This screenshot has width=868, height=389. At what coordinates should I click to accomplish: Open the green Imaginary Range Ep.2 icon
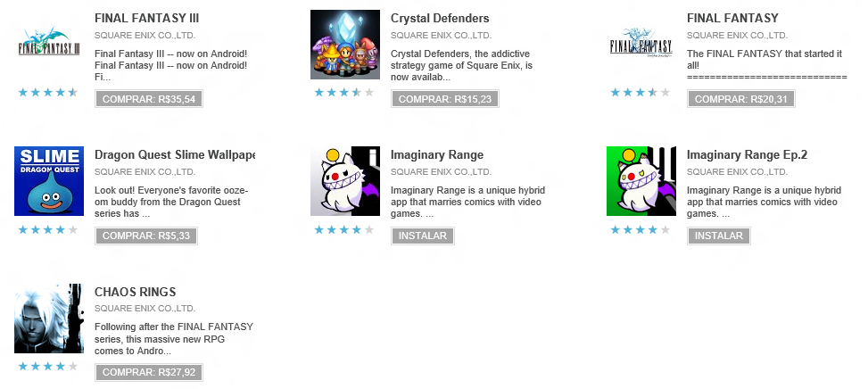[641, 181]
